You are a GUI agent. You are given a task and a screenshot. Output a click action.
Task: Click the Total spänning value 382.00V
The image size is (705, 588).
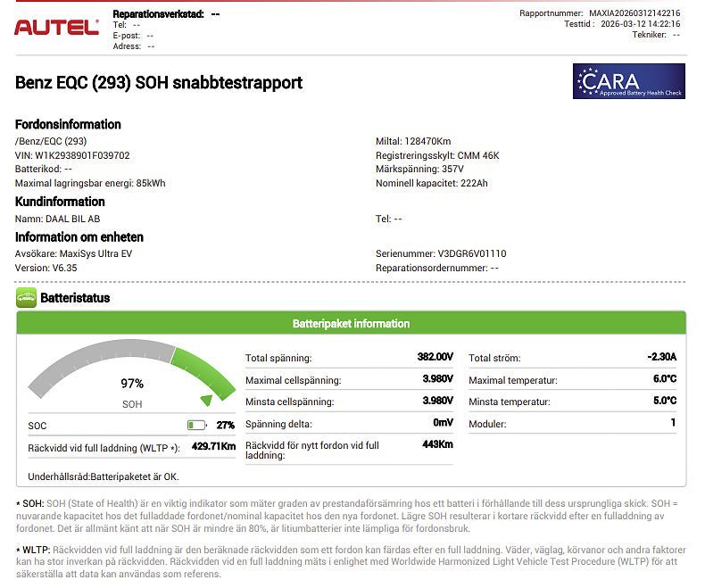pos(435,357)
